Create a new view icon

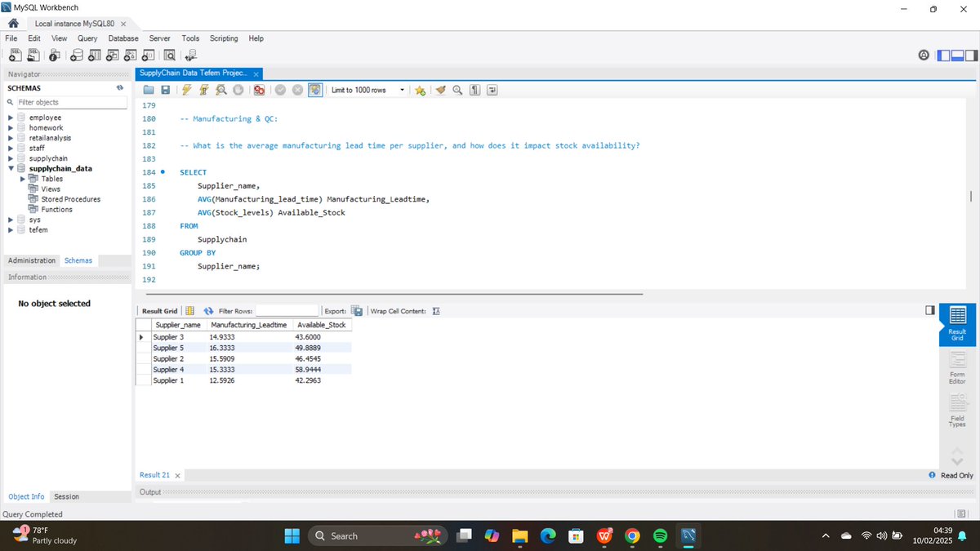[x=113, y=56]
